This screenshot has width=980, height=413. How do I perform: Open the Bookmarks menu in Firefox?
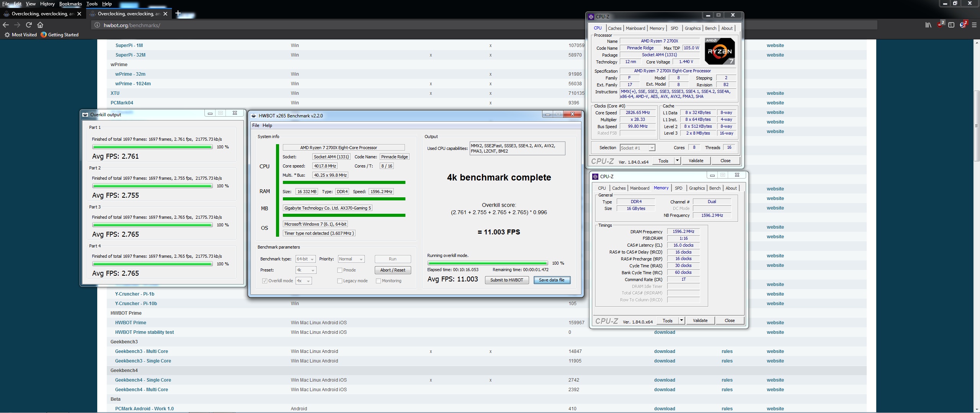(70, 4)
